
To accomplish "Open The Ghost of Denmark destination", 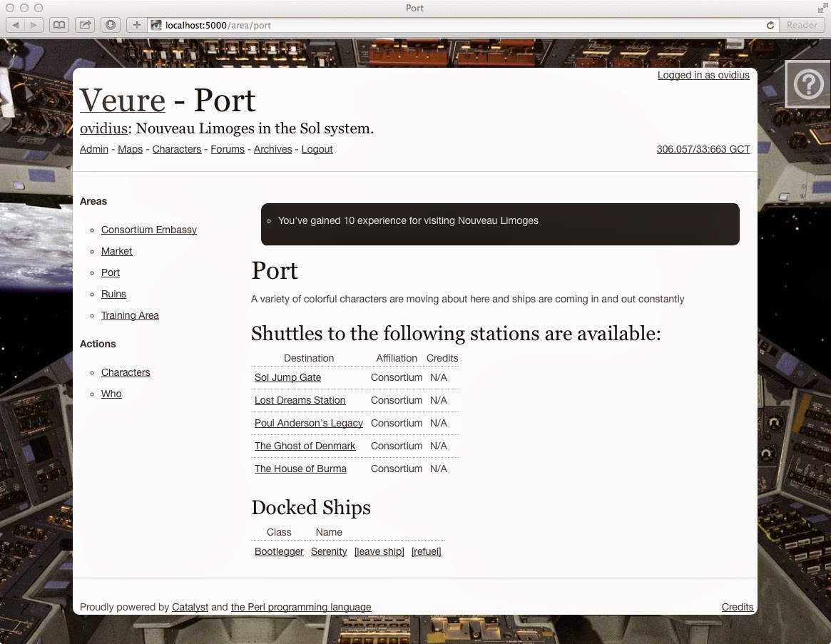I will tap(305, 446).
